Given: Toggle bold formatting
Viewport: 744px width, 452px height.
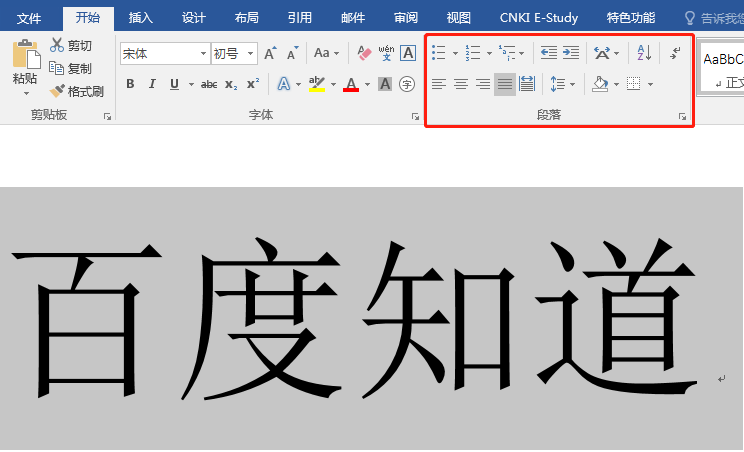Looking at the screenshot, I should pyautogui.click(x=130, y=84).
